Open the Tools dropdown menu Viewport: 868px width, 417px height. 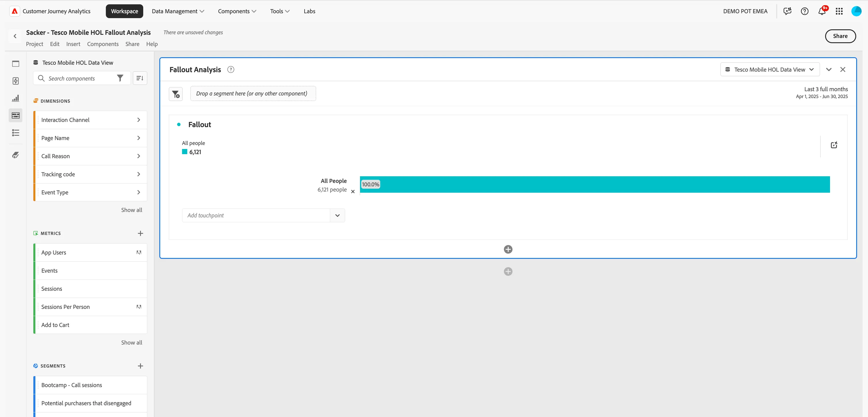tap(280, 11)
